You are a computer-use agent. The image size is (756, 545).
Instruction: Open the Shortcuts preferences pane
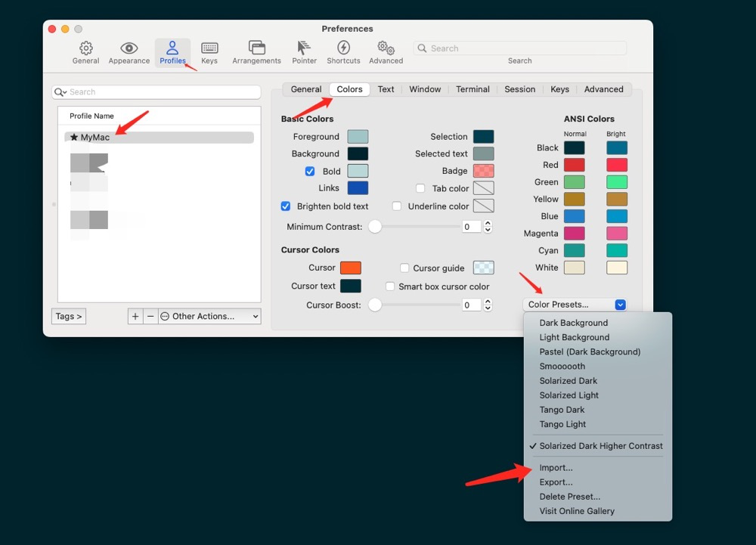[343, 51]
